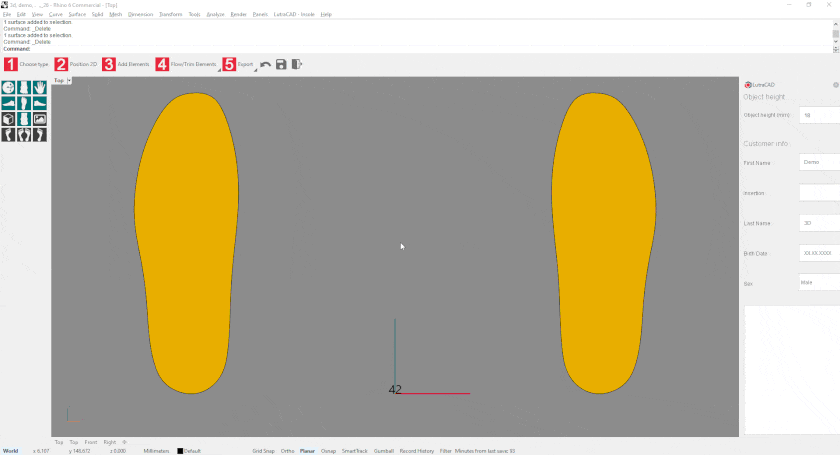This screenshot has height=455, width=840.
Task: Click the image picture icon in palette
Action: pos(39,119)
